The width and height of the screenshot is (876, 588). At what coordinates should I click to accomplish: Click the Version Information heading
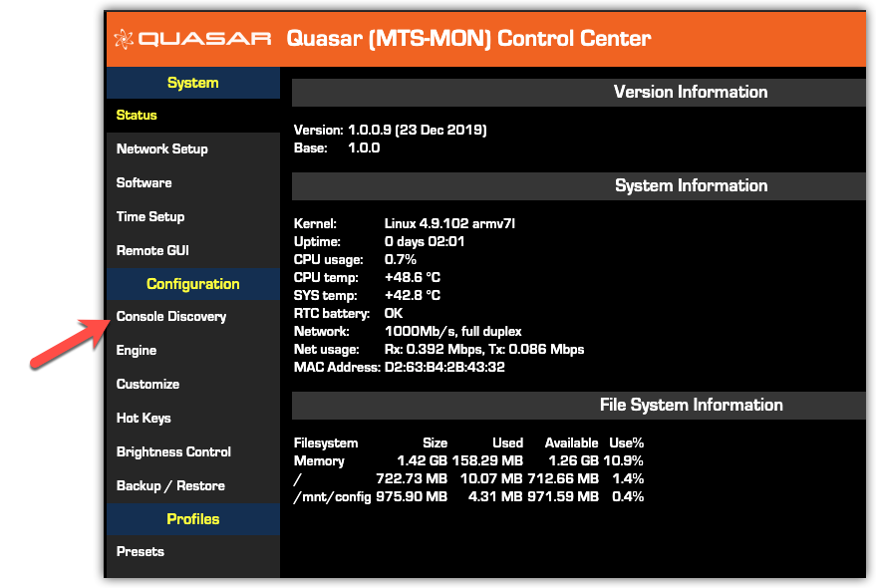(691, 93)
